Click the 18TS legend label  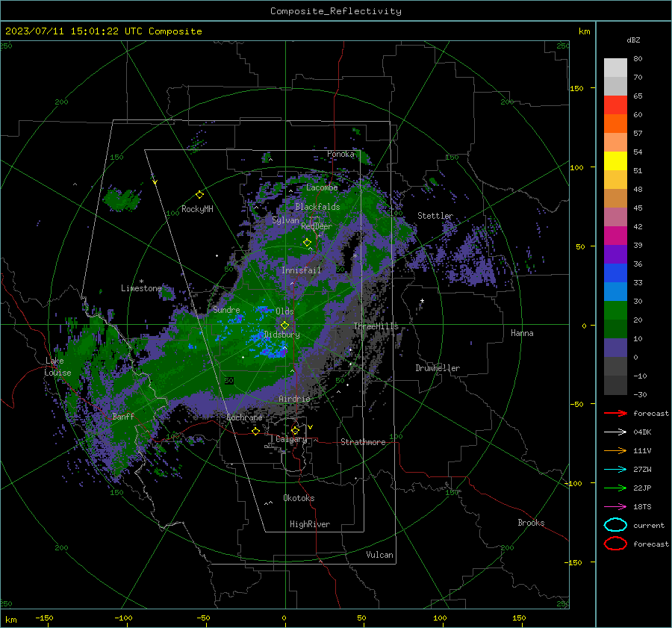point(642,507)
